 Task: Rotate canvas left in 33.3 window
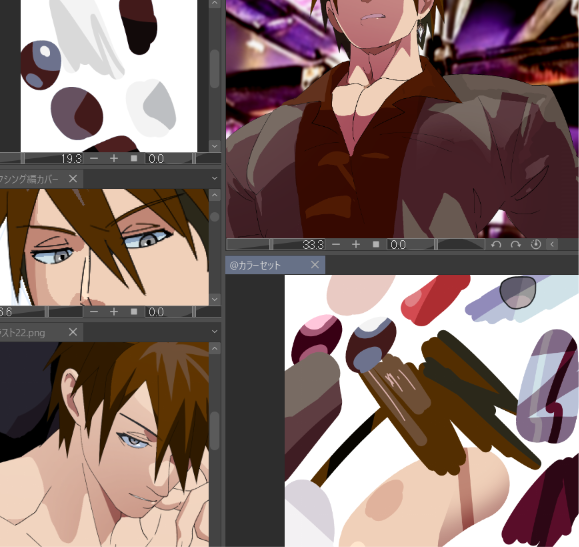coord(496,245)
